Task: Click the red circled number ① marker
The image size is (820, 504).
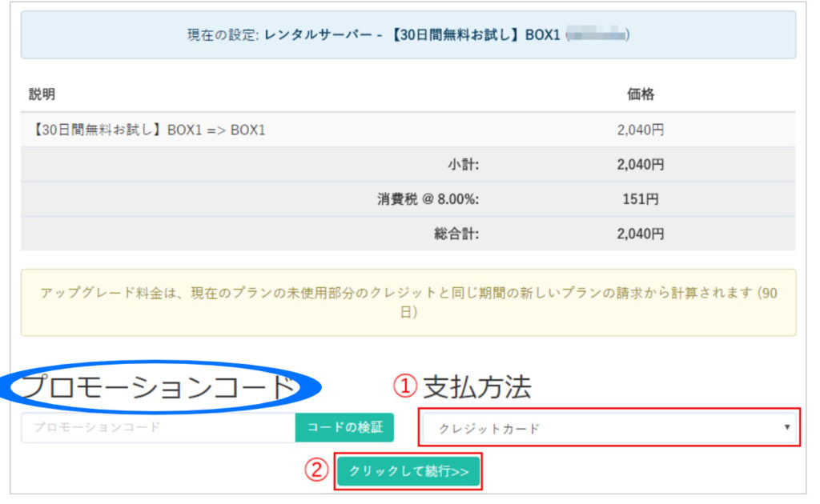Action: (404, 387)
